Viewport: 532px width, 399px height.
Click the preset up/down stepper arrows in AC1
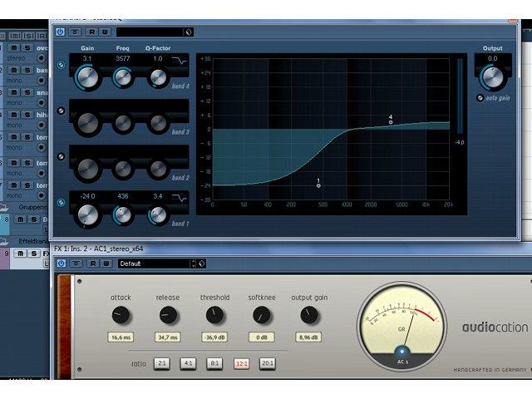click(x=193, y=264)
